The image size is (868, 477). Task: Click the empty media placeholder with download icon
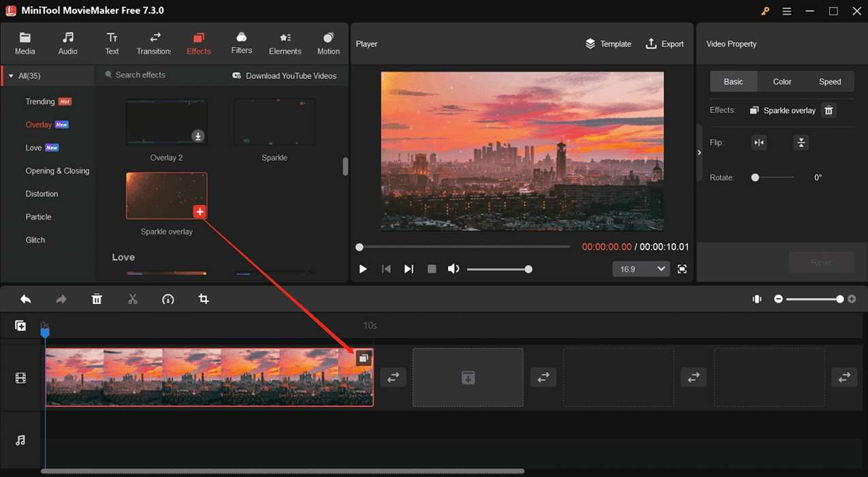click(x=468, y=378)
